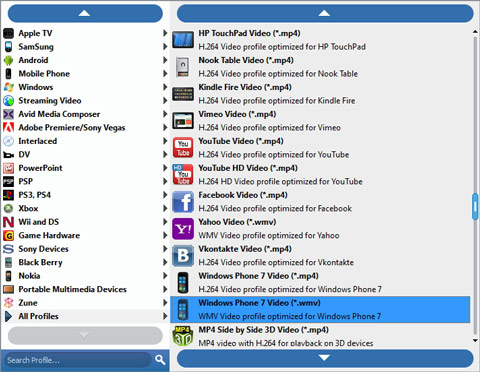The height and width of the screenshot is (372, 480).
Task: Open the Nokia category
Action: click(85, 276)
